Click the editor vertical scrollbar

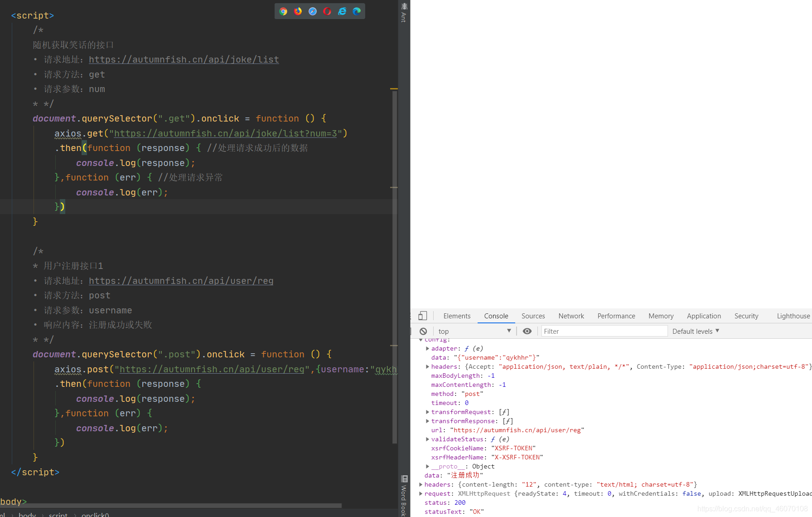click(x=394, y=267)
